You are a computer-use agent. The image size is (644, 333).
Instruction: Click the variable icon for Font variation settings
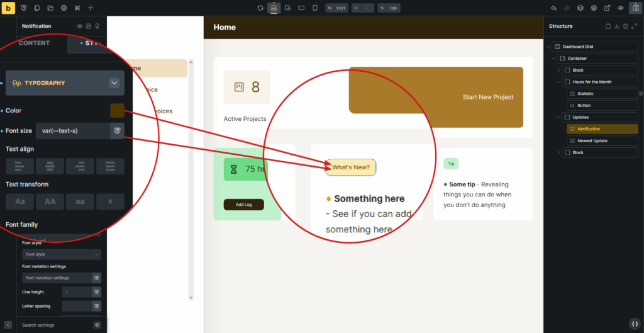click(96, 278)
